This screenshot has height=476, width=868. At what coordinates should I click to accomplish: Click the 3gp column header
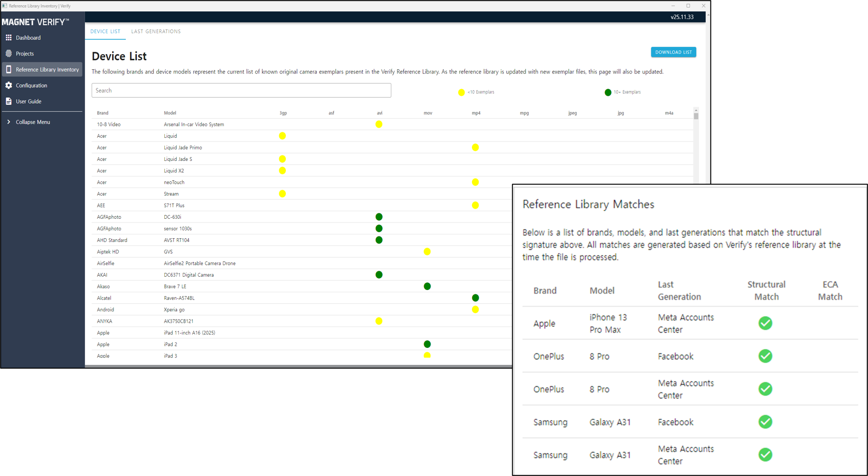click(x=283, y=113)
